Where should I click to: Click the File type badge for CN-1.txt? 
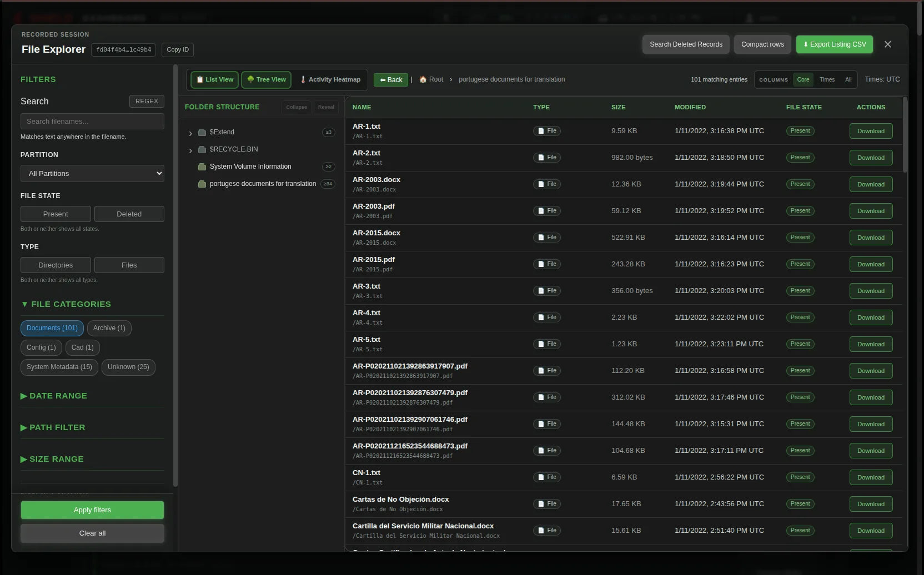click(x=547, y=477)
